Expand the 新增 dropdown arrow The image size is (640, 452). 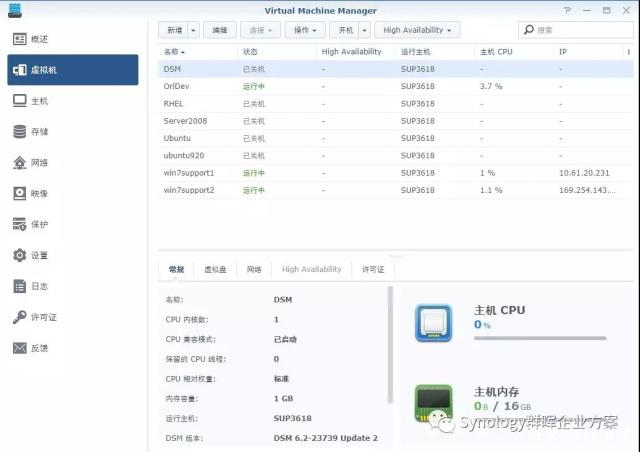click(194, 30)
